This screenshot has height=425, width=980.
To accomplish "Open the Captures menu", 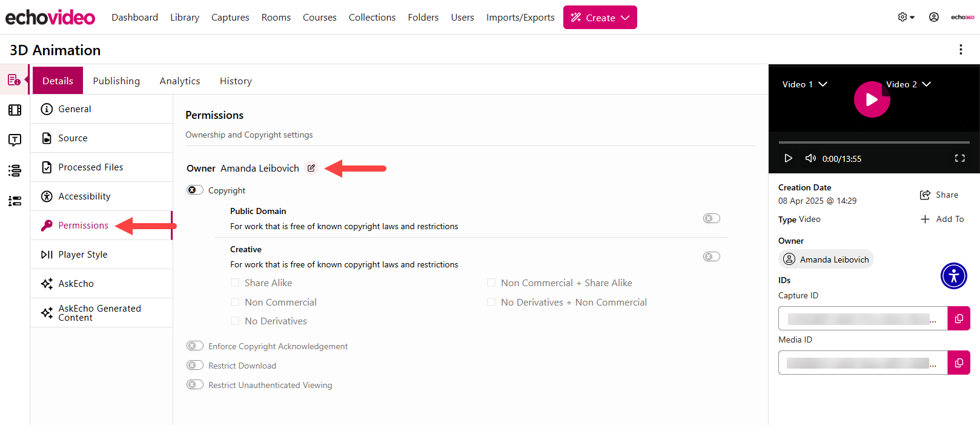I will click(x=230, y=17).
